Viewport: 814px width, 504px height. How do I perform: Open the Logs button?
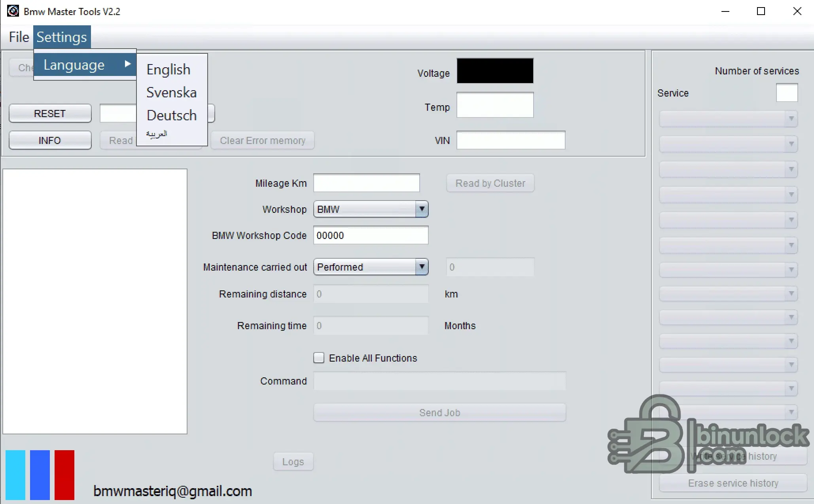pos(293,462)
